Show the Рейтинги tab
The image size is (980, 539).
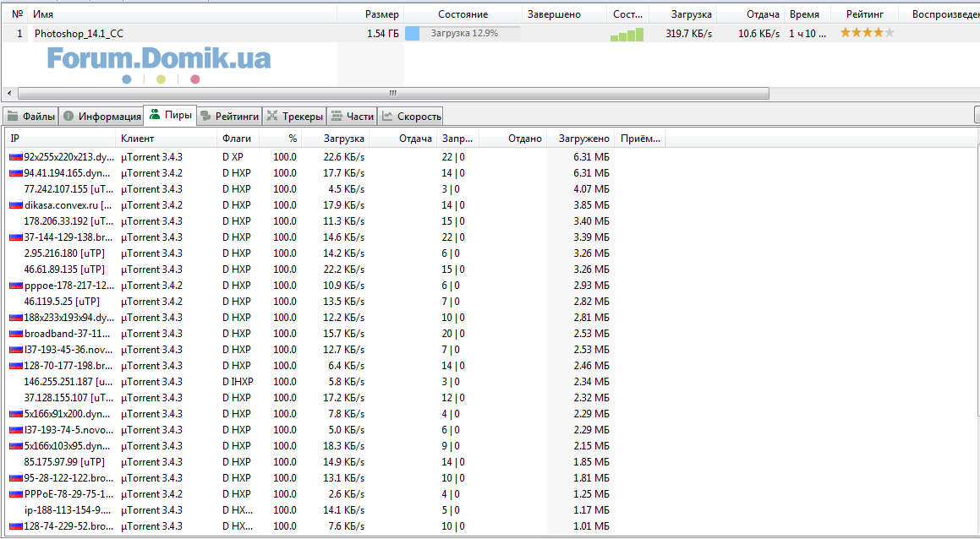[229, 117]
